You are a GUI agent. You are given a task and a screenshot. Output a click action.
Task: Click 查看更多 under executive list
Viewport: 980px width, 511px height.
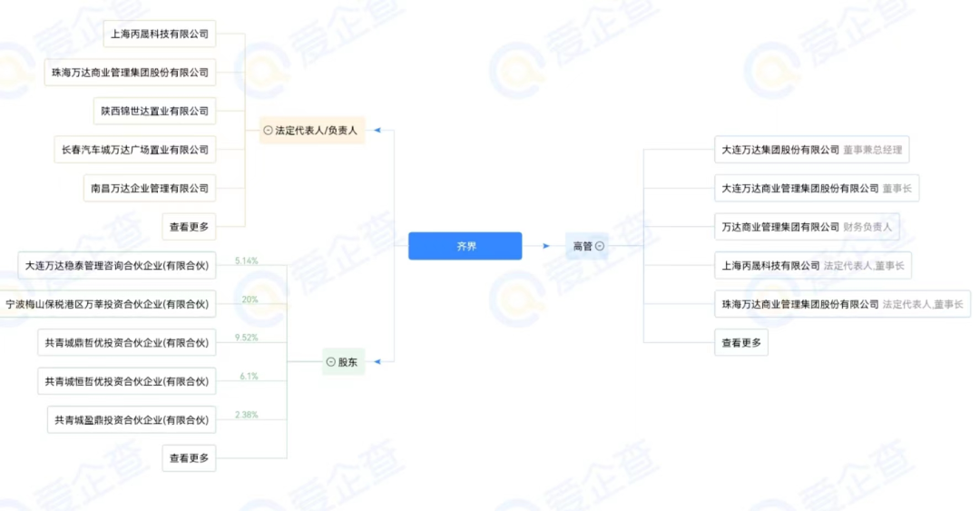740,343
